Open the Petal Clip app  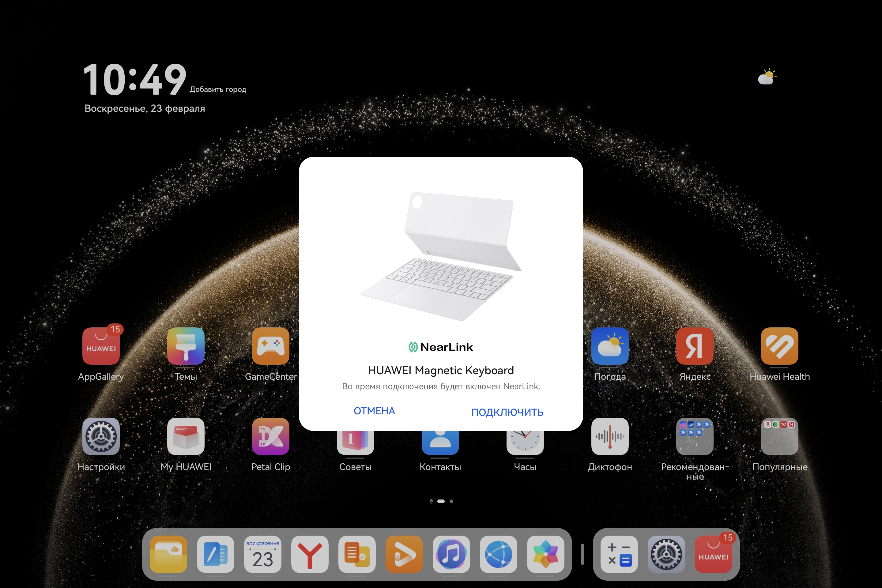click(x=270, y=436)
